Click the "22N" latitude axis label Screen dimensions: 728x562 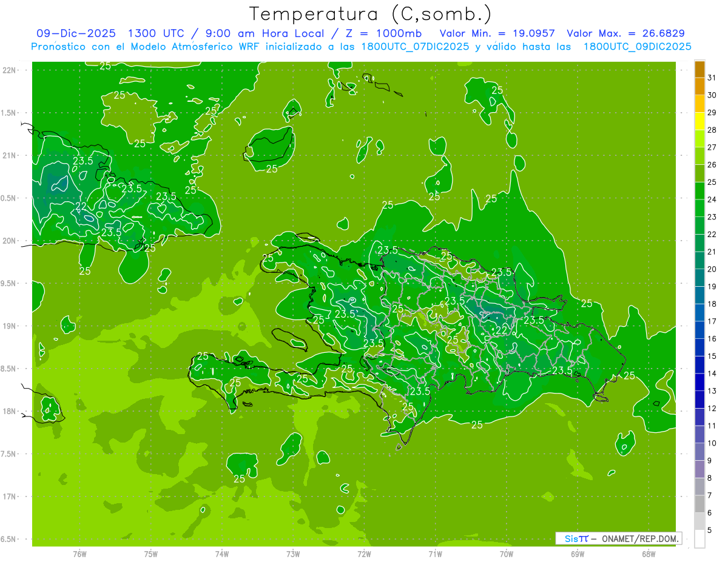click(10, 70)
